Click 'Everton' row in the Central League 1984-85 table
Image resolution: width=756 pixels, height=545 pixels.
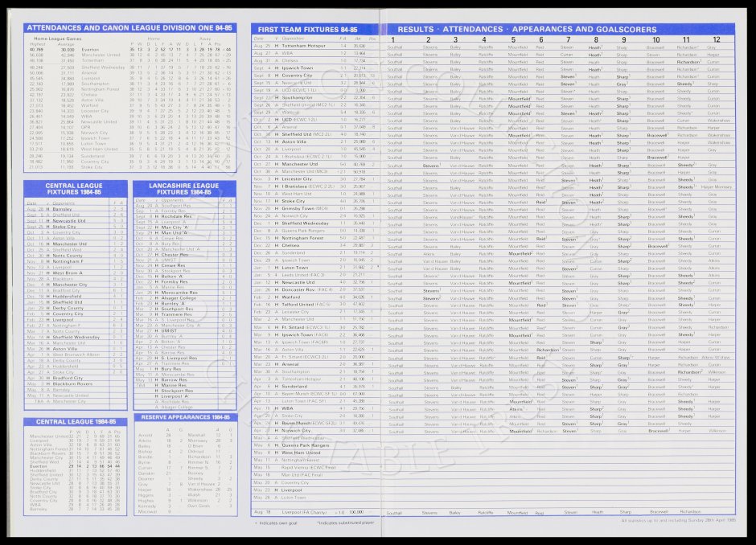pos(76,466)
